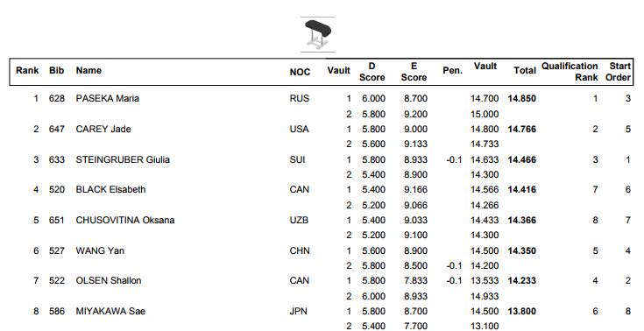The height and width of the screenshot is (331, 644).
Task: Click the Total column header
Action: point(525,71)
